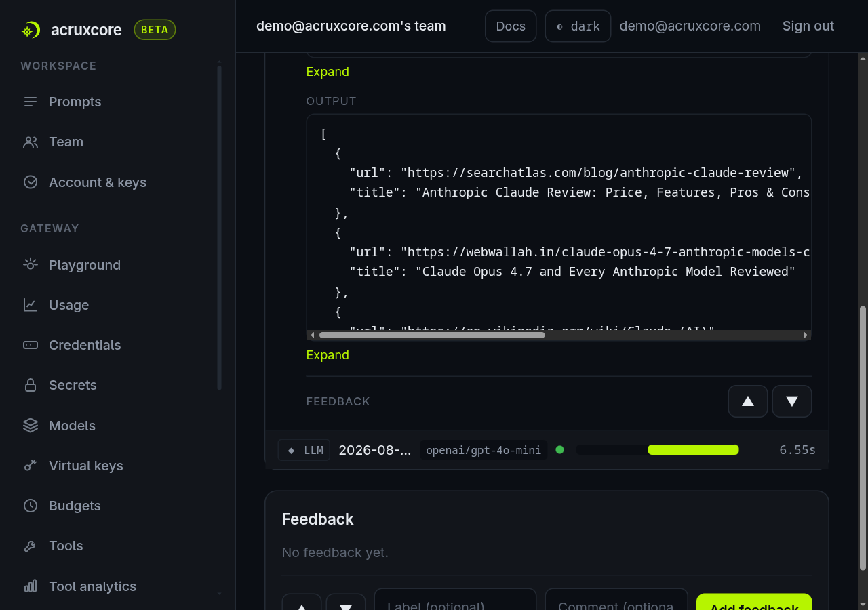Click the 'No feedback yet.' message
868x610 pixels.
tap(335, 552)
